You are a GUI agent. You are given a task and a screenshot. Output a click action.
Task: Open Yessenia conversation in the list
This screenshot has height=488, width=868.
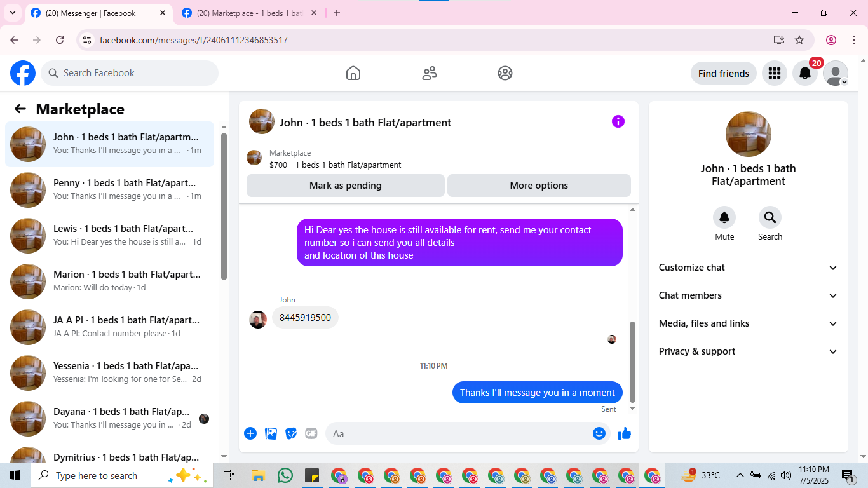[x=110, y=373]
